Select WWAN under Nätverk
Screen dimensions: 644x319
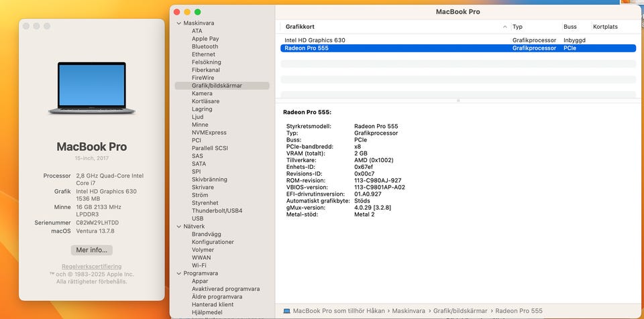coord(201,258)
